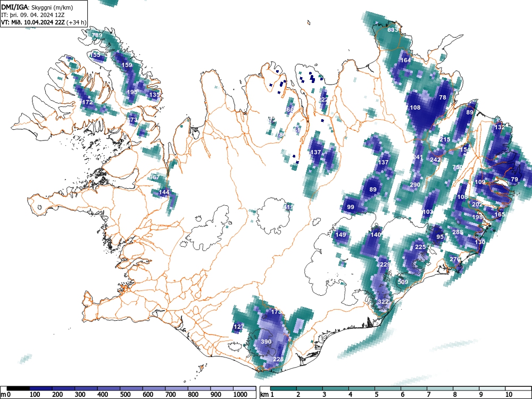Click the dark teal 1–2 km legend swatch
The width and height of the screenshot is (532, 399).
[x=284, y=388]
